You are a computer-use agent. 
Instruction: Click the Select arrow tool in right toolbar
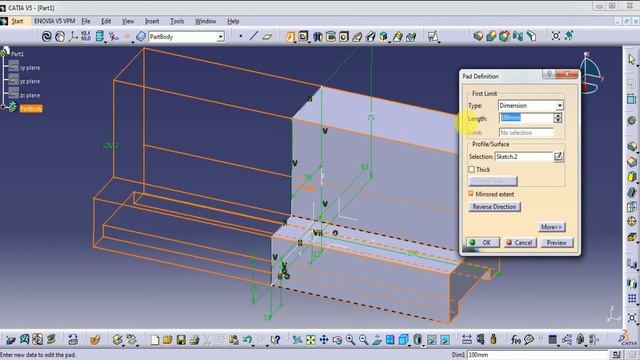pos(631,60)
